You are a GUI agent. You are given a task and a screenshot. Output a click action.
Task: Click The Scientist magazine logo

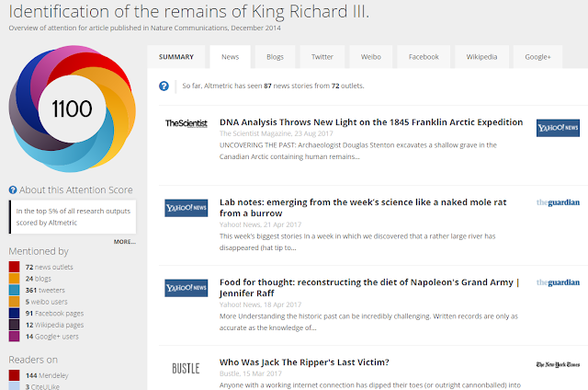(186, 123)
